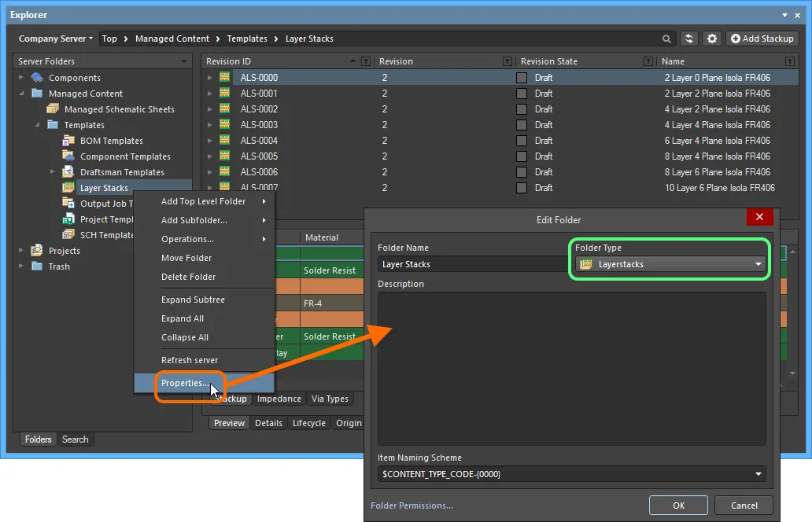812x522 pixels.
Task: Expand the Draftsman Templates tree node
Action: [52, 171]
